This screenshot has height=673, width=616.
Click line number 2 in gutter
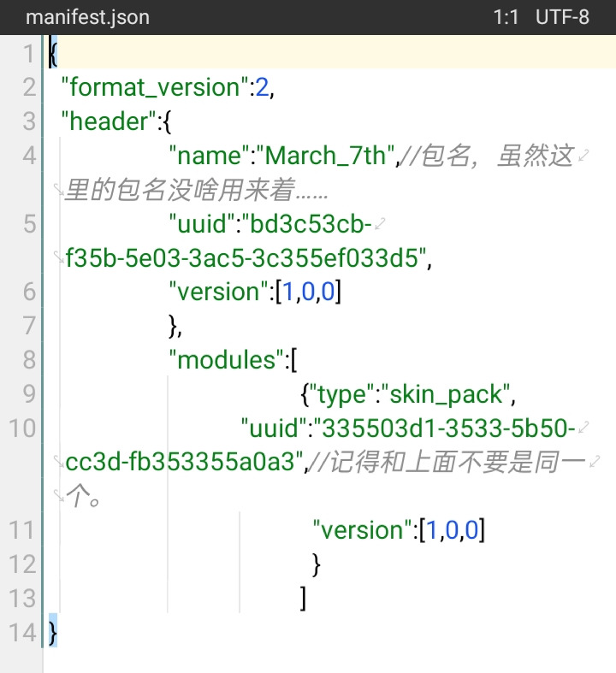[29, 87]
